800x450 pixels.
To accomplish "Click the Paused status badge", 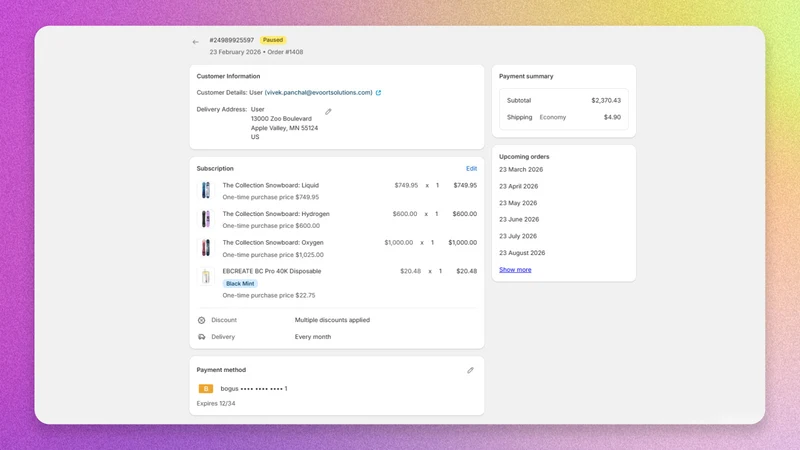I will tap(273, 40).
